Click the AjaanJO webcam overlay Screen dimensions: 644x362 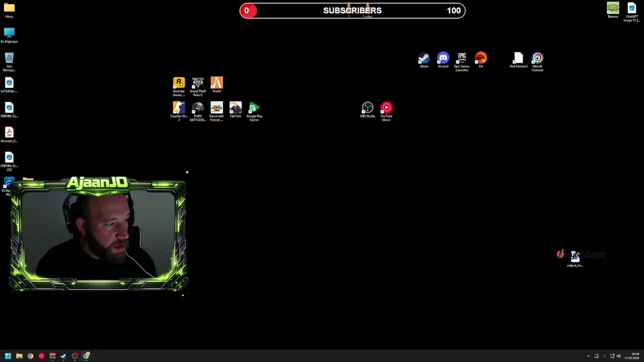coord(98,234)
